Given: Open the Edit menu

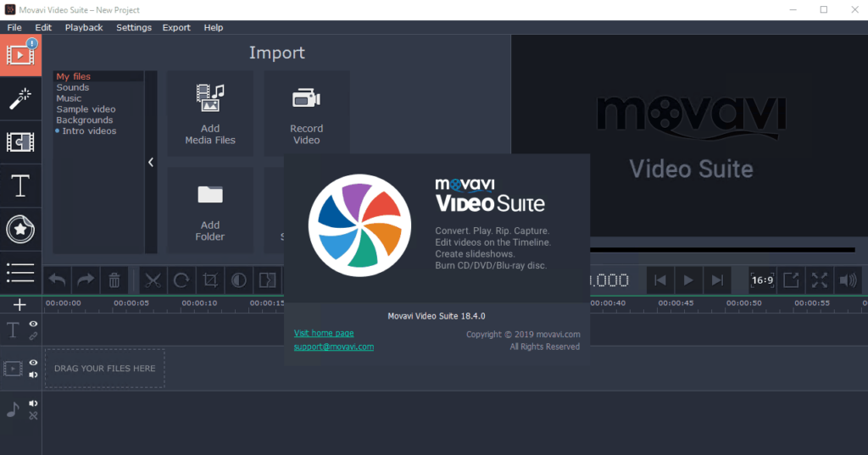Looking at the screenshot, I should point(43,28).
